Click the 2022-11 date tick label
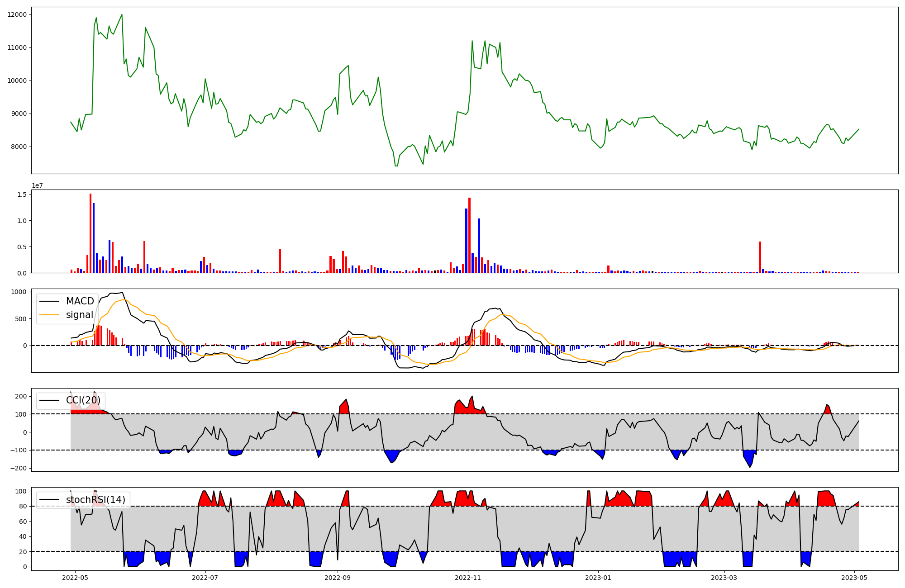 coord(468,578)
